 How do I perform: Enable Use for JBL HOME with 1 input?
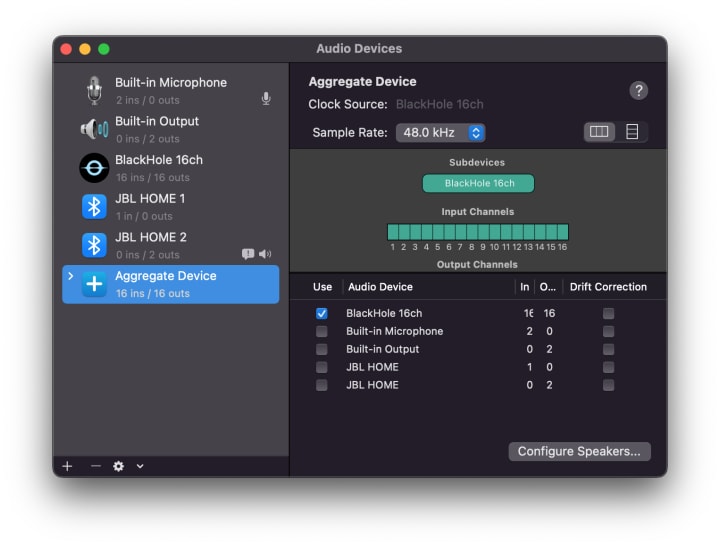tap(321, 367)
